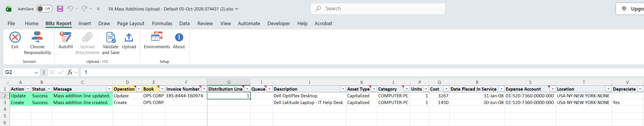Select row 3 header
The height and width of the screenshot is (126, 644).
pyautogui.click(x=5, y=103)
